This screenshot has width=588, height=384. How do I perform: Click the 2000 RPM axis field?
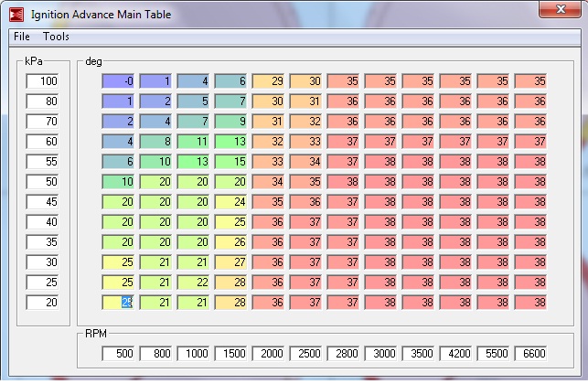tap(268, 353)
